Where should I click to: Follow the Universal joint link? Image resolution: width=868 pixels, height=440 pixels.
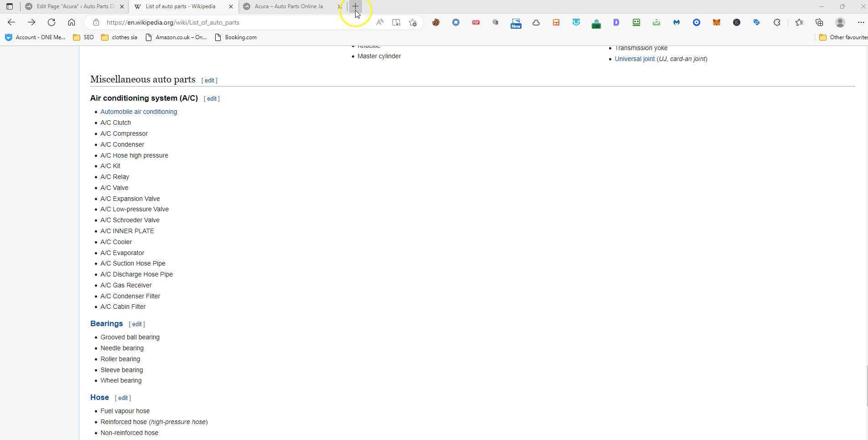click(x=635, y=59)
